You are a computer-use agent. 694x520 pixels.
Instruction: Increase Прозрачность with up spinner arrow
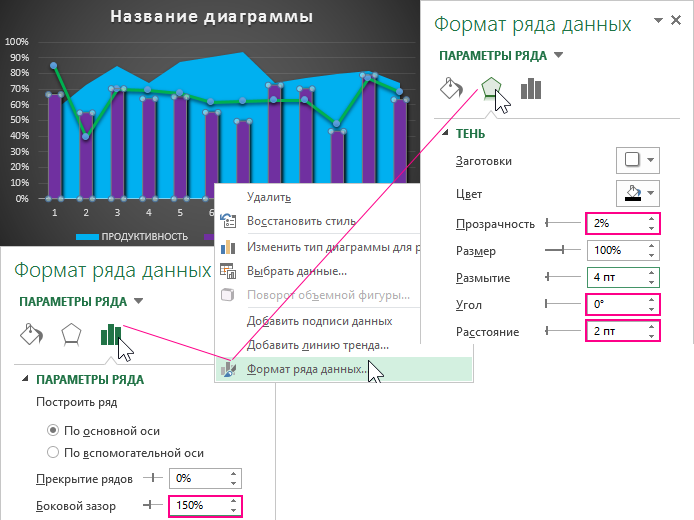tap(652, 219)
